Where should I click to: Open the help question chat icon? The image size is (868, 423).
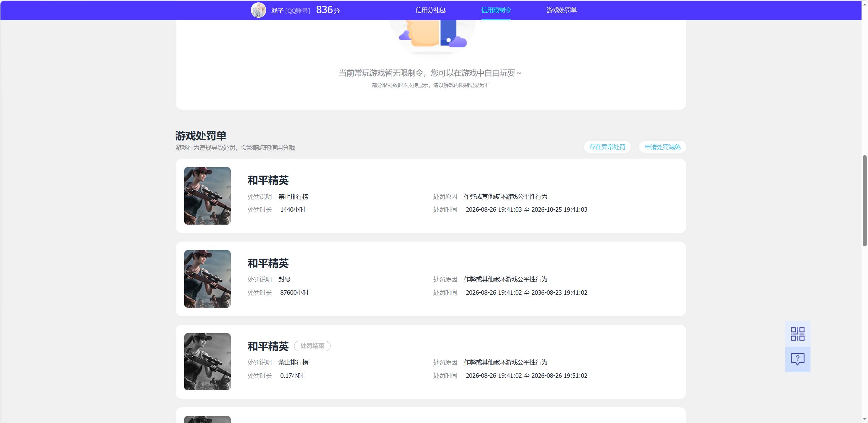tap(797, 359)
